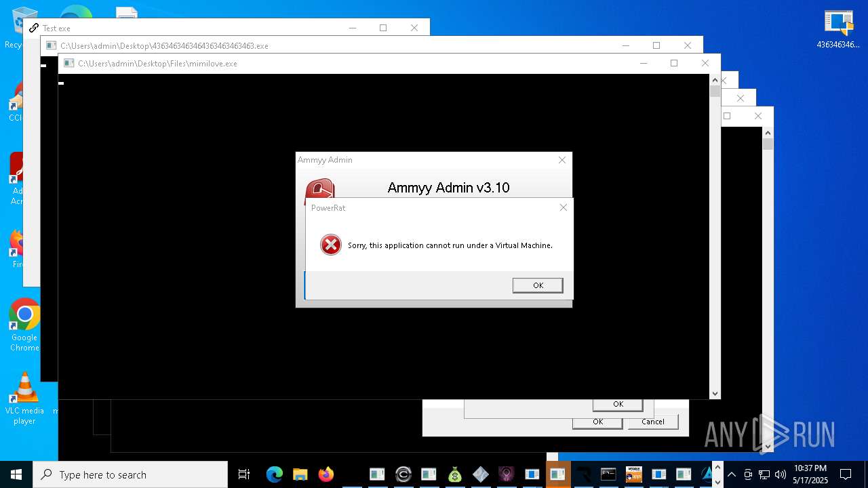Click the green money bag taskbar icon
The width and height of the screenshot is (868, 488).
pos(455,474)
